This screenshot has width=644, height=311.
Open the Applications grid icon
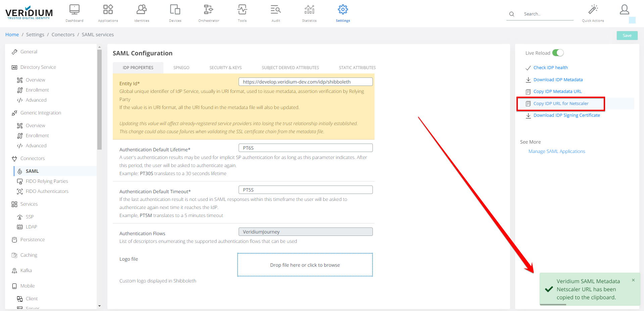(x=108, y=13)
